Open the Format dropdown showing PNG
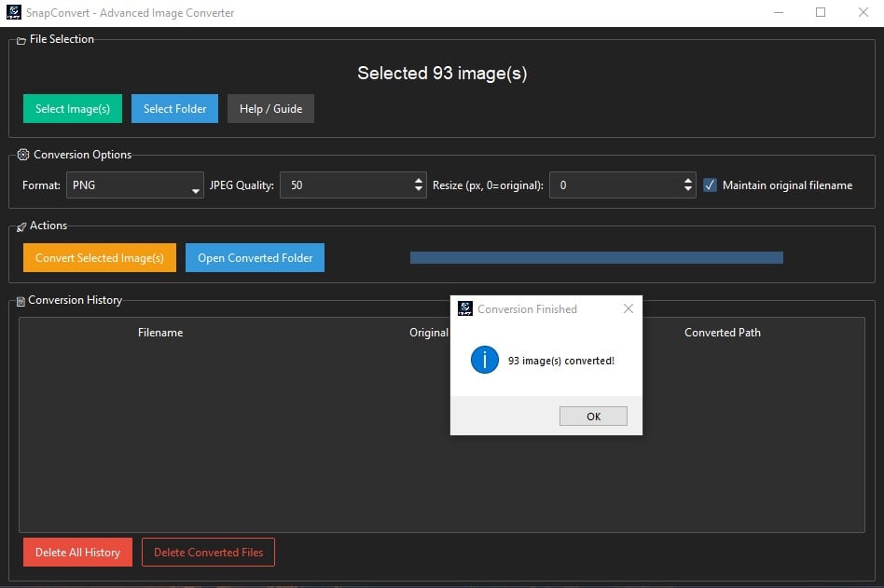 point(134,185)
